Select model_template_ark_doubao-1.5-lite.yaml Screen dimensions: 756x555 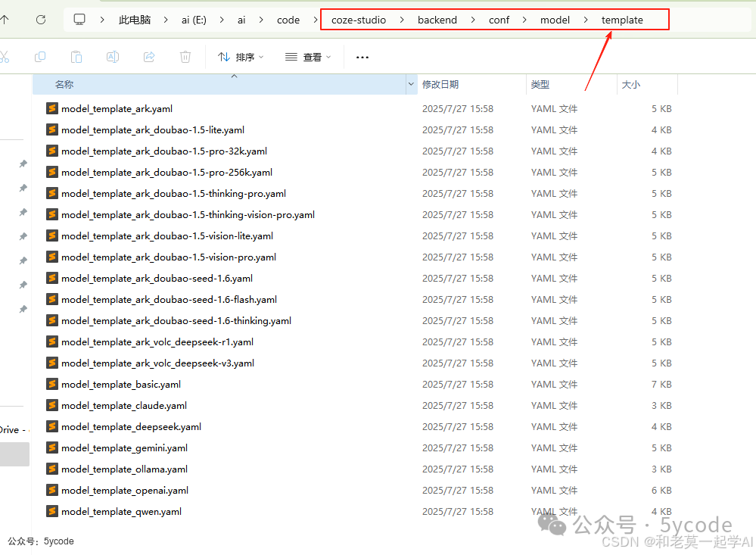coord(153,129)
